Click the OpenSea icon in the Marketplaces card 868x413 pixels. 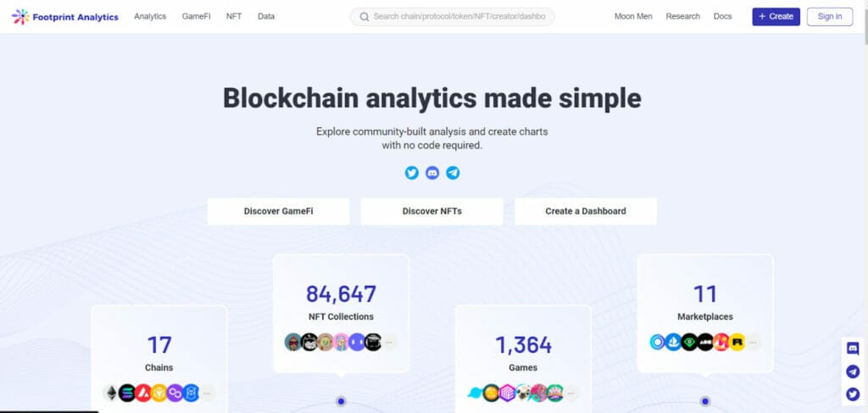tap(673, 342)
